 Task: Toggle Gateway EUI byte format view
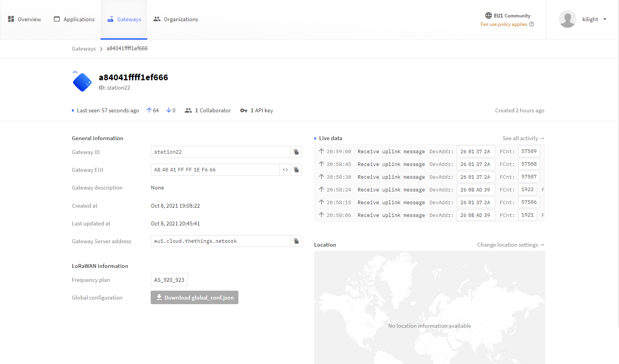pos(285,170)
